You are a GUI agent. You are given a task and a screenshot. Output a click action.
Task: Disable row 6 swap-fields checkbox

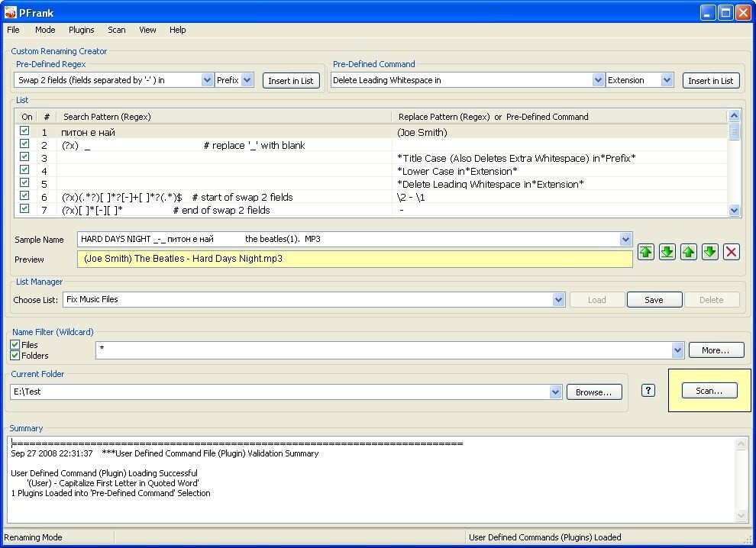click(24, 195)
